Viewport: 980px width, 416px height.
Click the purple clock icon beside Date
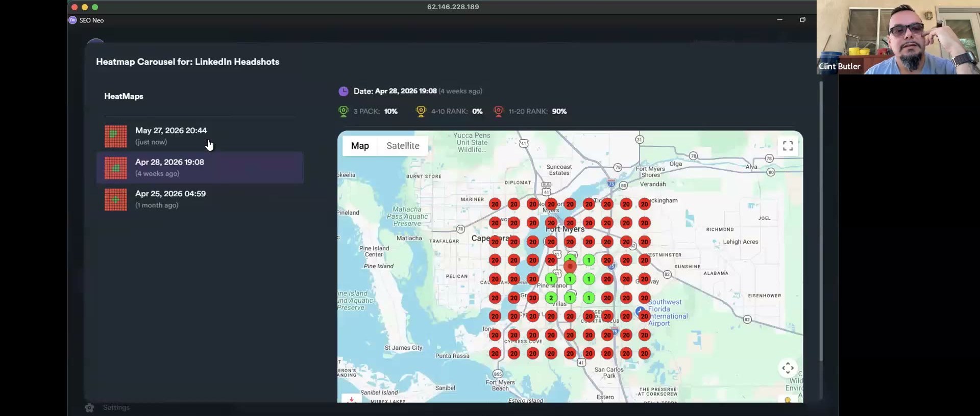coord(344,91)
